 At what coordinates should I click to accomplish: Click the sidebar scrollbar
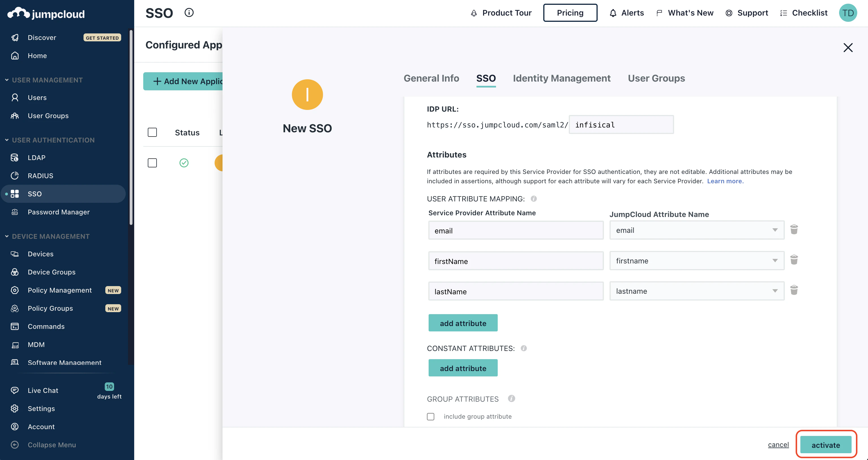click(131, 127)
